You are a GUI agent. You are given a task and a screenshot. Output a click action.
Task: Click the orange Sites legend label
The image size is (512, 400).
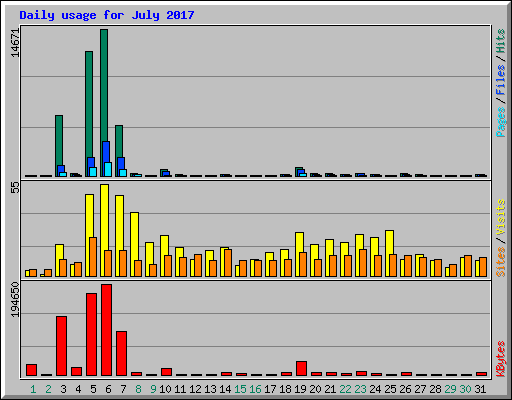[x=501, y=262]
